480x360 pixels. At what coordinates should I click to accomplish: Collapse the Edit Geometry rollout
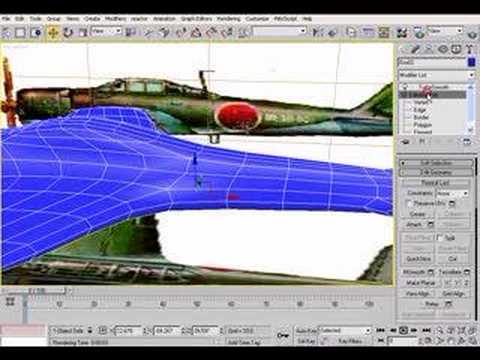436,172
